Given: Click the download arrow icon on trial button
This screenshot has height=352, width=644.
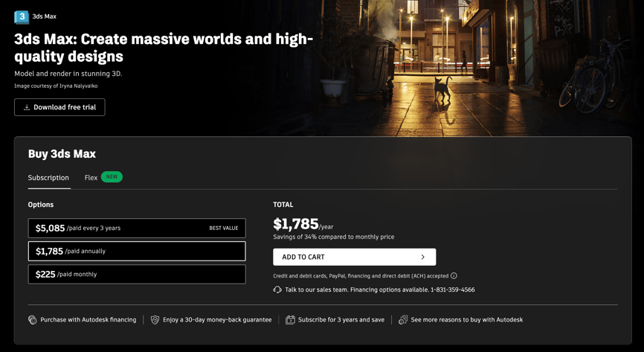Looking at the screenshot, I should (27, 107).
